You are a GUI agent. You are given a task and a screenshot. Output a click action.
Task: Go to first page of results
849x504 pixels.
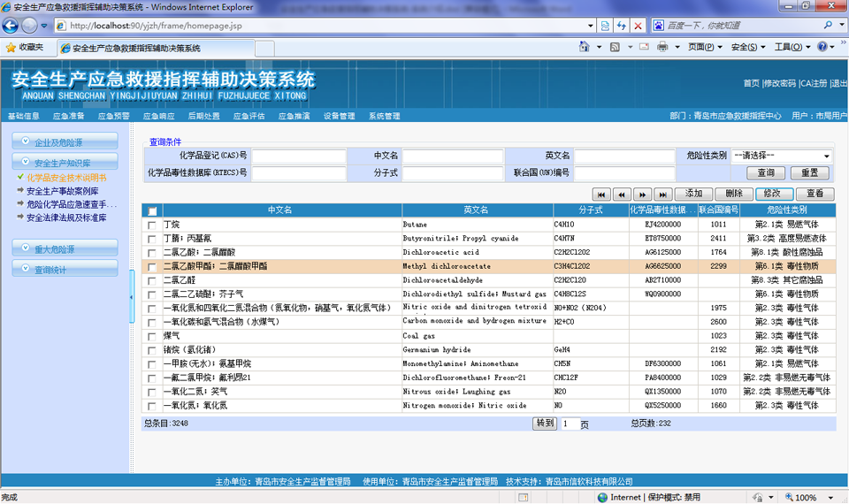point(601,194)
